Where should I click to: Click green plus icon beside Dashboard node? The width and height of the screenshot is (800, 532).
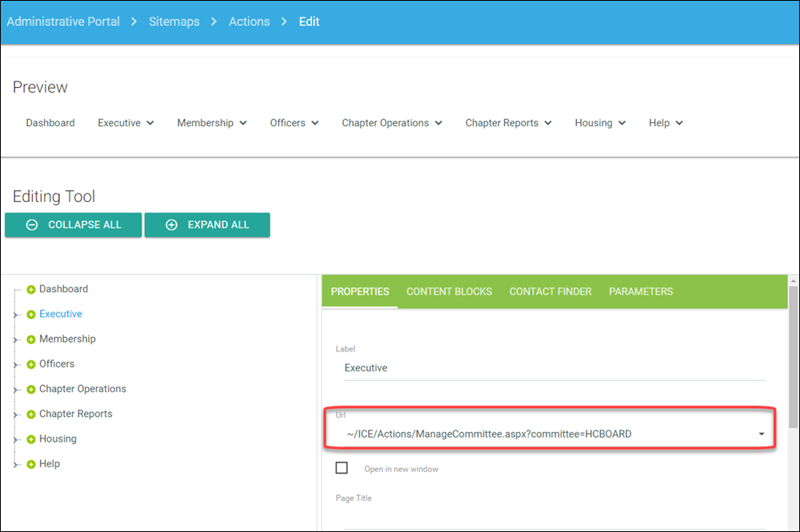[31, 289]
